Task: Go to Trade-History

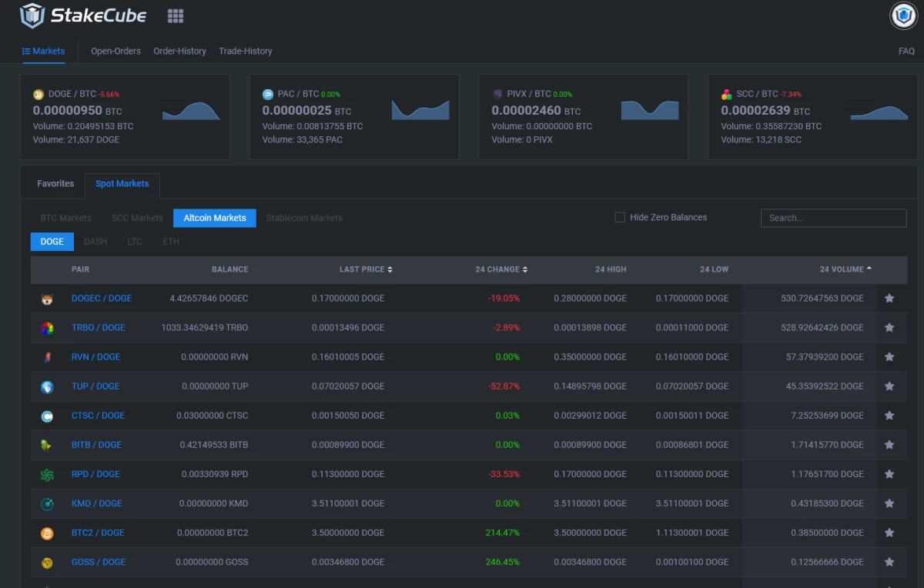Action: pyautogui.click(x=246, y=51)
